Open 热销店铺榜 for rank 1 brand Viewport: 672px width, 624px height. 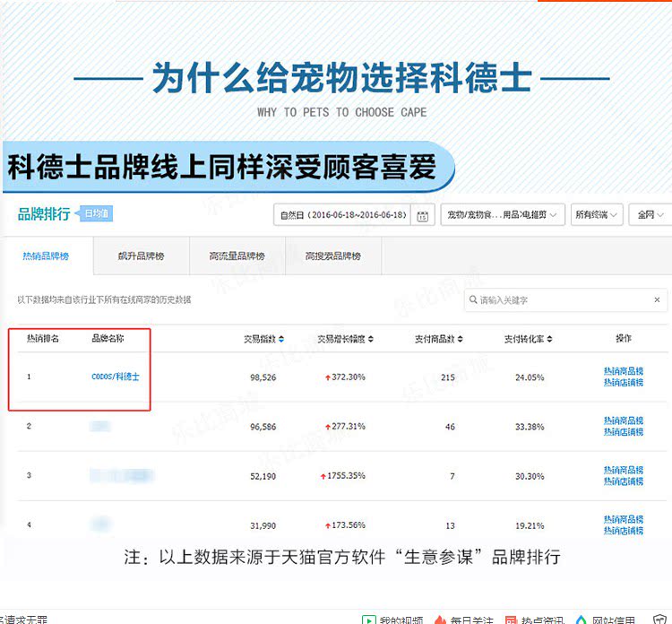pyautogui.click(x=624, y=382)
